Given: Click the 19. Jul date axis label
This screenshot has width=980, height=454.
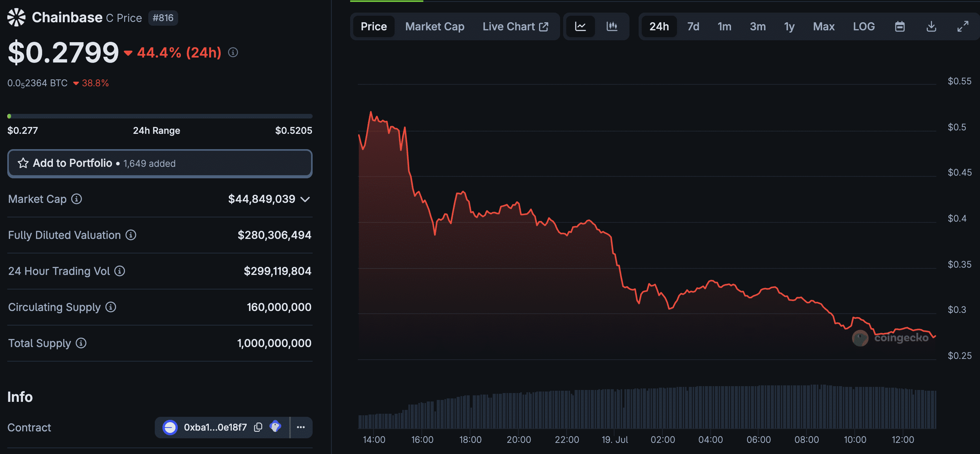Looking at the screenshot, I should click(615, 439).
